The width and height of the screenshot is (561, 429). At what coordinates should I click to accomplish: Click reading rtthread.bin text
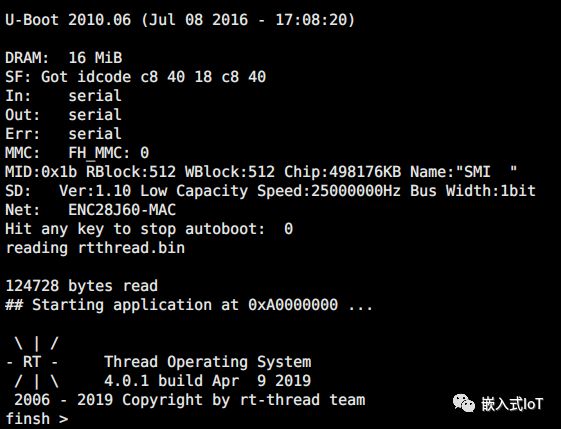95,248
